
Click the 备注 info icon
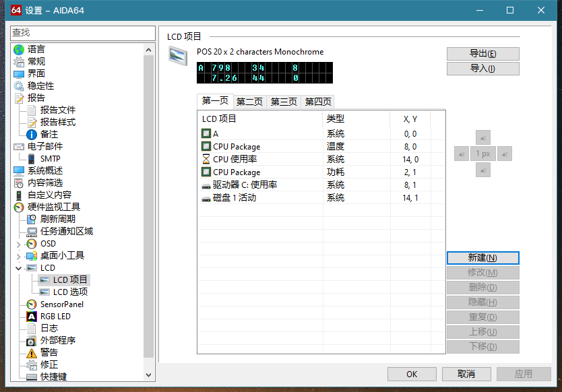coord(32,134)
